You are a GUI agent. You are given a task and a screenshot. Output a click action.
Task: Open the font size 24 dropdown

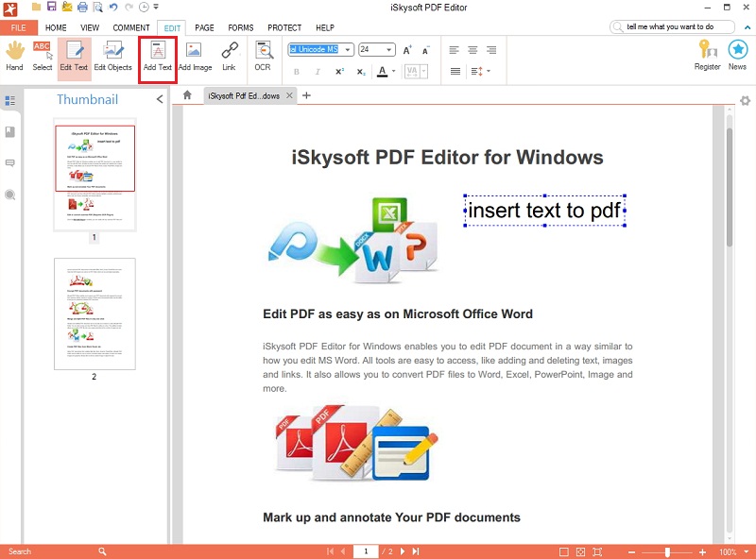pos(388,50)
